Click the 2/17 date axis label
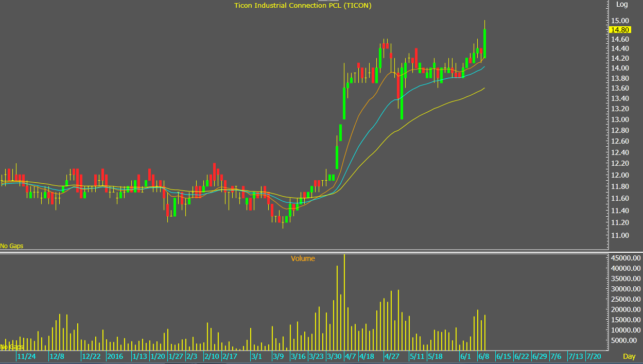Viewport: 643px width, 364px height. click(x=230, y=356)
